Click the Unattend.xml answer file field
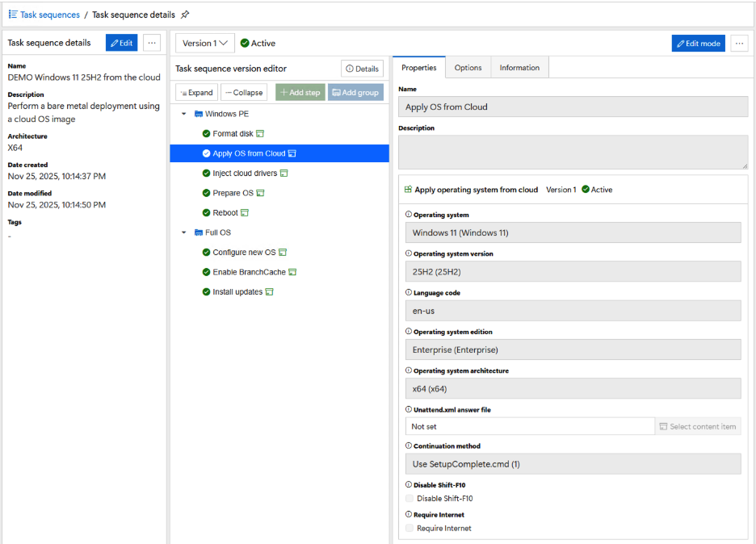 pyautogui.click(x=529, y=427)
